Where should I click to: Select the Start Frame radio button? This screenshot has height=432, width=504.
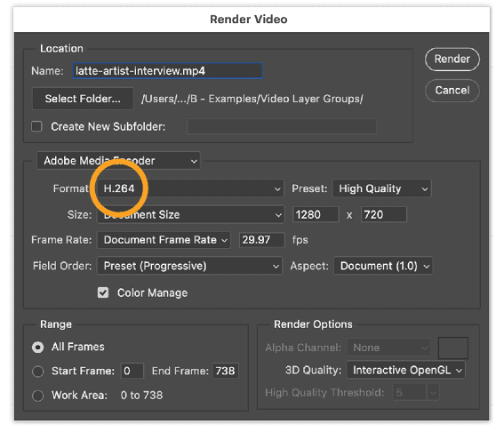[38, 372]
